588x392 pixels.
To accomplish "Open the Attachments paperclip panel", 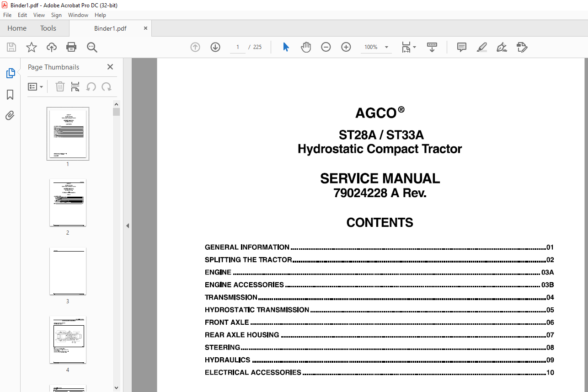I will pyautogui.click(x=10, y=115).
